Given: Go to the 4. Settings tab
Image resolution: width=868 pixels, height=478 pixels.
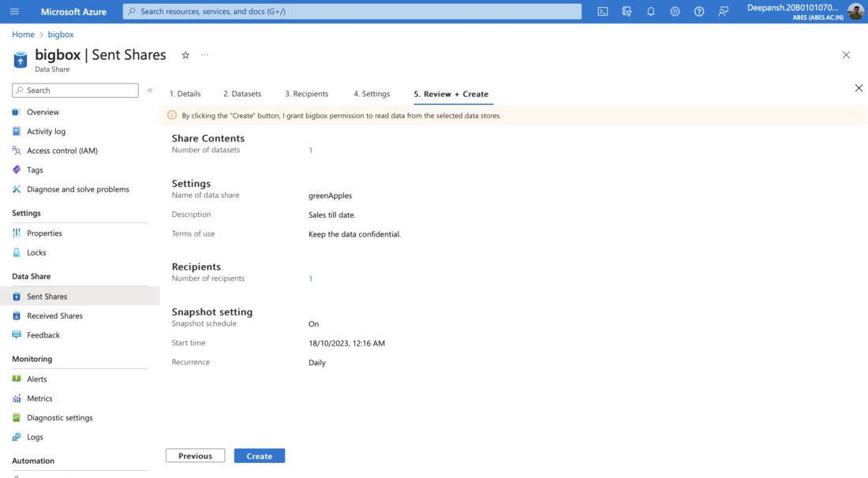Looking at the screenshot, I should pos(372,94).
